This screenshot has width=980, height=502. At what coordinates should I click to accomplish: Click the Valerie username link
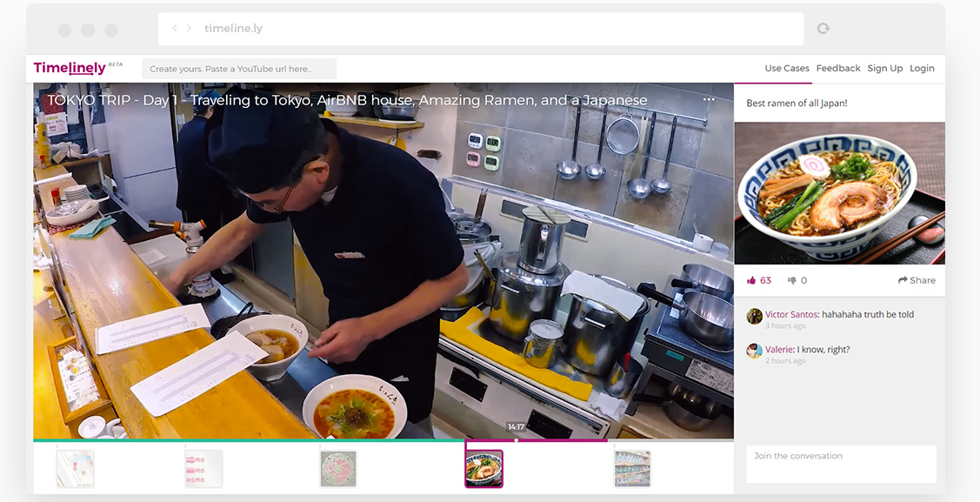(x=779, y=350)
